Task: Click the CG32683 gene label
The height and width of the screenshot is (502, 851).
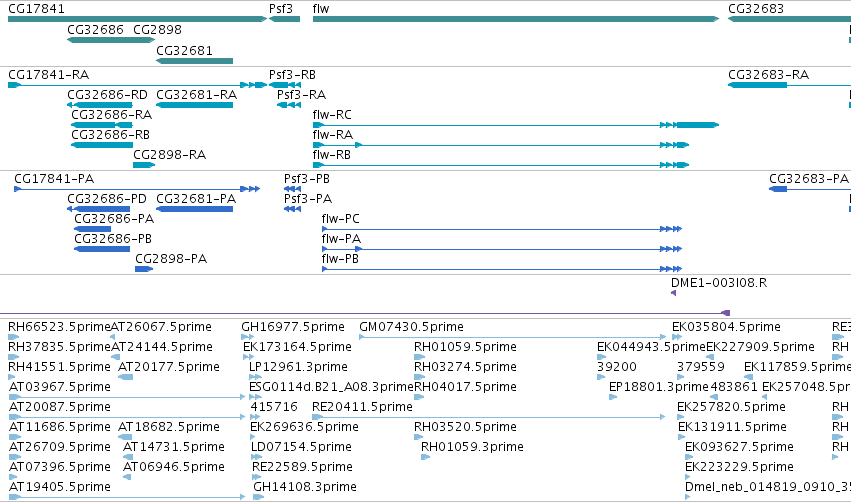Action: pyautogui.click(x=756, y=9)
